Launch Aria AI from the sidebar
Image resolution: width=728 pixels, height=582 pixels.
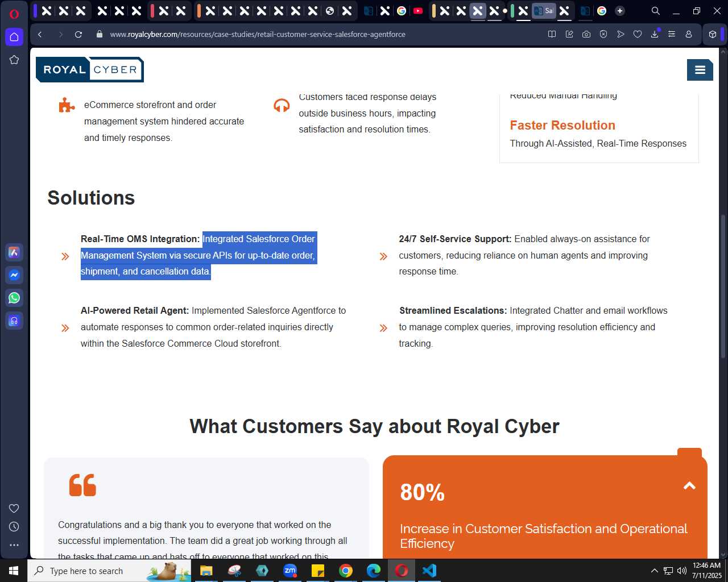pos(14,252)
